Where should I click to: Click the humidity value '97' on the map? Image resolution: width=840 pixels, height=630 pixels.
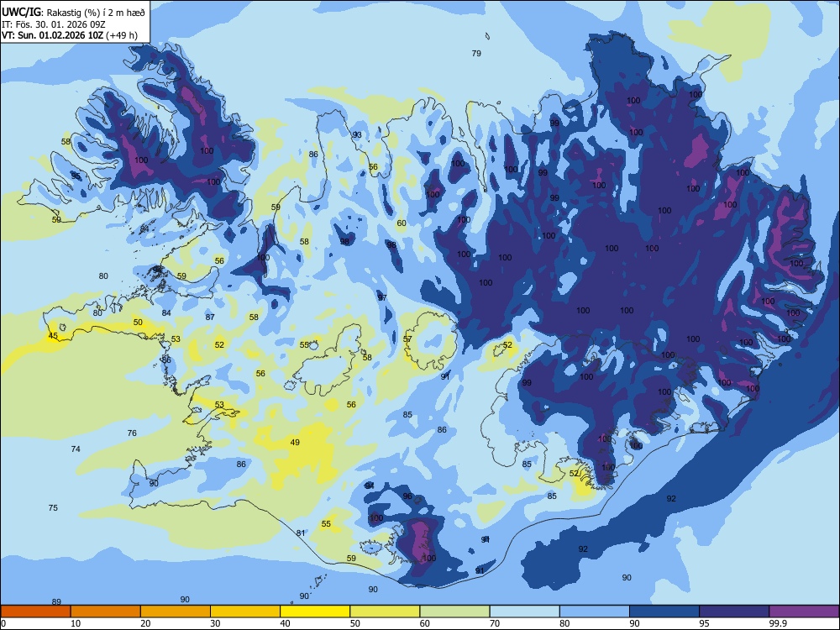pos(382,297)
